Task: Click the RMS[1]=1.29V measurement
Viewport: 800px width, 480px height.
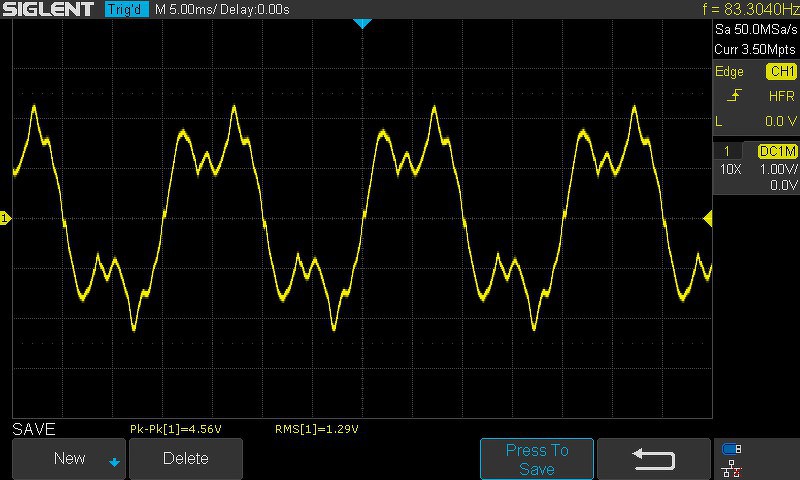Action: tap(316, 429)
